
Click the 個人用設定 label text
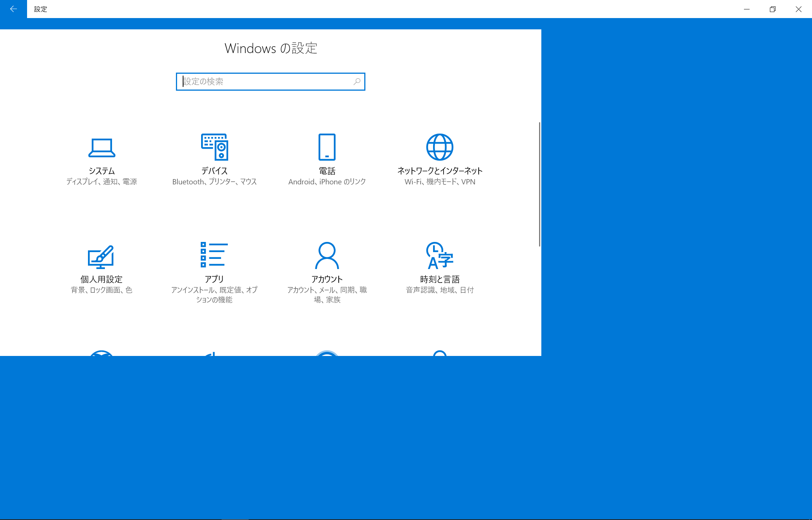tap(101, 279)
